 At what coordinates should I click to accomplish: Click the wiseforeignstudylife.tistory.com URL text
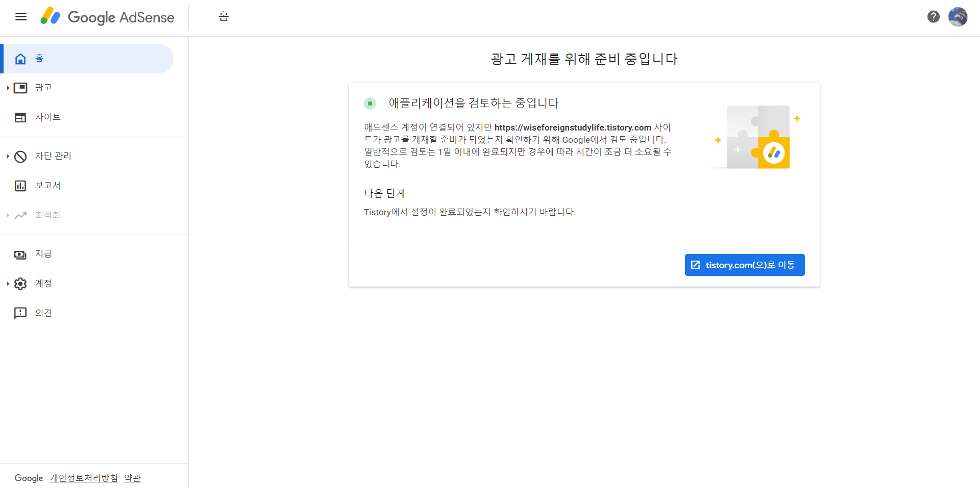click(573, 127)
